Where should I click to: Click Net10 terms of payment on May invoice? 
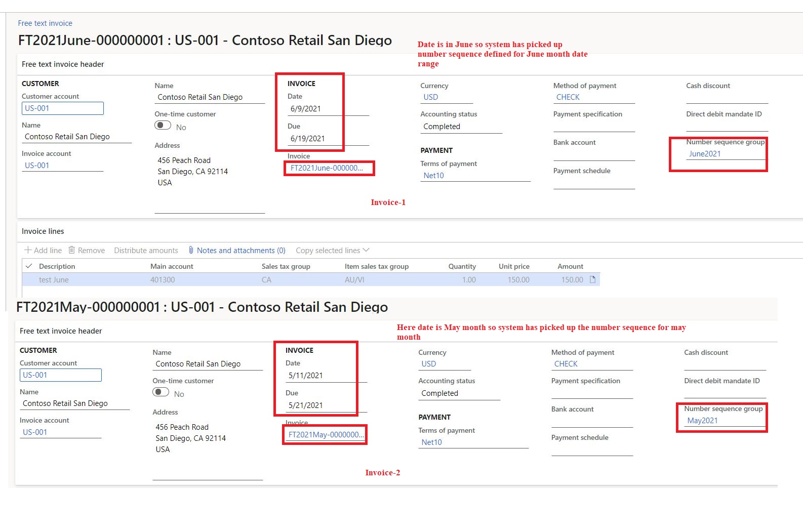(x=431, y=442)
